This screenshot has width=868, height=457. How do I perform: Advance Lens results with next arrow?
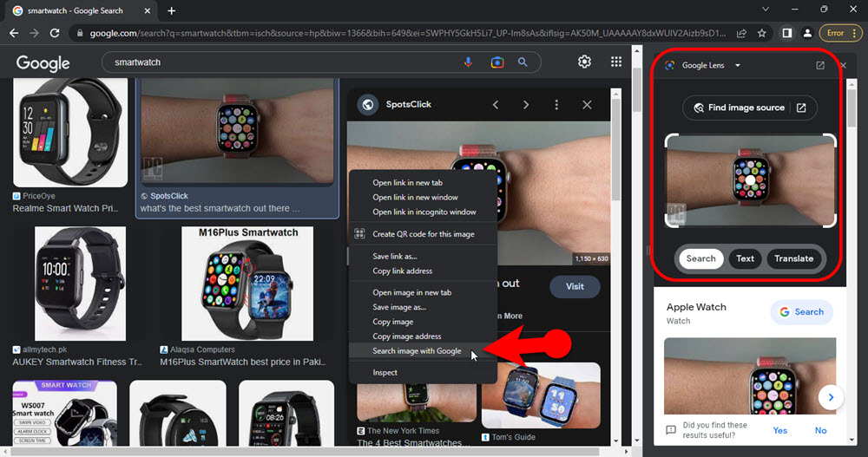[831, 397]
